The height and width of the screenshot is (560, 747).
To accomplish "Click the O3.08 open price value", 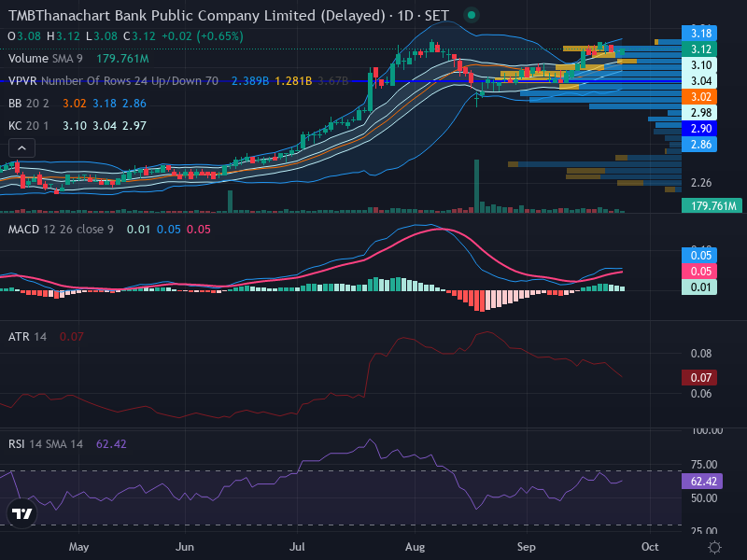I will [x=24, y=36].
